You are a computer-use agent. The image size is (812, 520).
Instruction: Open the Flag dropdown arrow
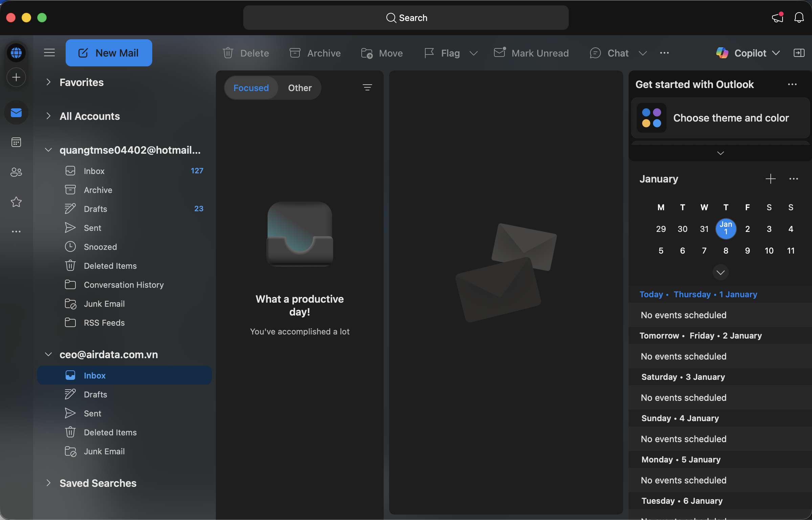[474, 53]
